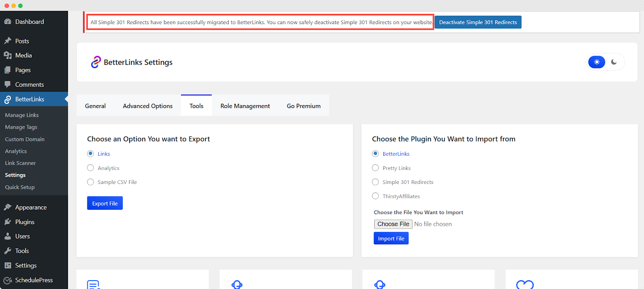Open the Role Management tab
The image size is (644, 289).
pyautogui.click(x=245, y=106)
